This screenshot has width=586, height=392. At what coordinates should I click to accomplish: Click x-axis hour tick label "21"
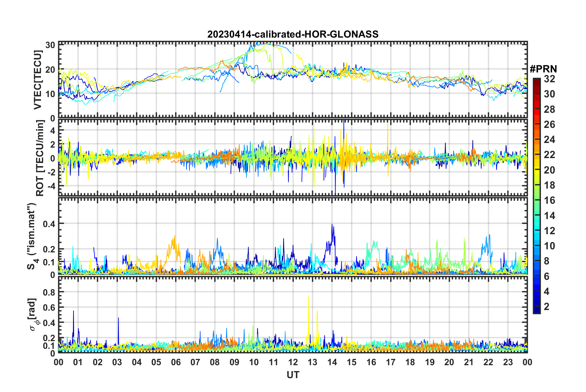tap(469, 362)
